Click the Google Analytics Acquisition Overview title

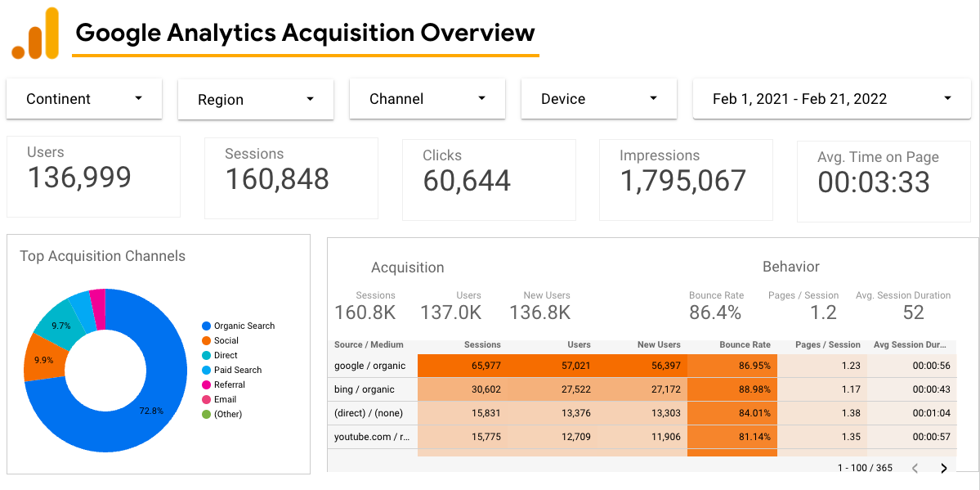305,32
